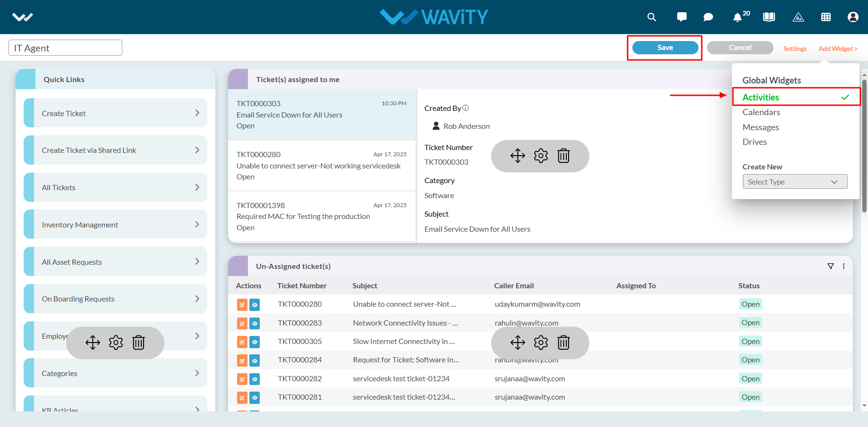868x427 pixels.
Task: Click the triangle admin icon in header
Action: [x=798, y=17]
